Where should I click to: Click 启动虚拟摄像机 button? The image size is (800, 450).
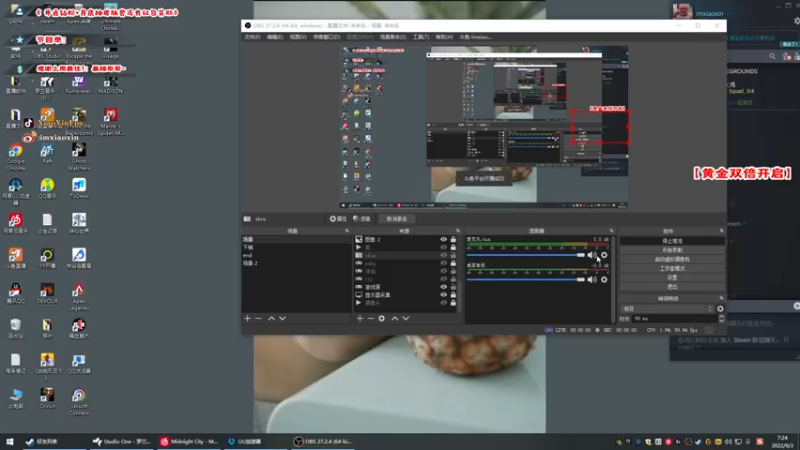tap(672, 259)
